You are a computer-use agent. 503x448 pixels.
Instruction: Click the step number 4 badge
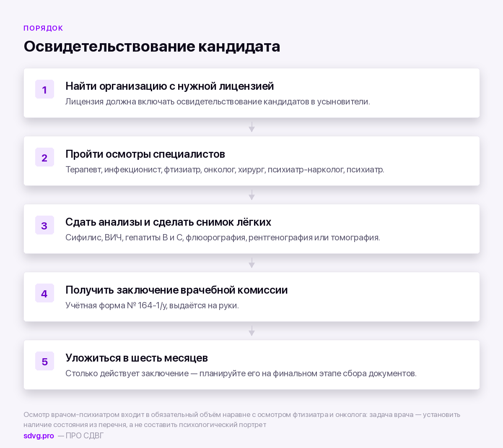pos(44,293)
